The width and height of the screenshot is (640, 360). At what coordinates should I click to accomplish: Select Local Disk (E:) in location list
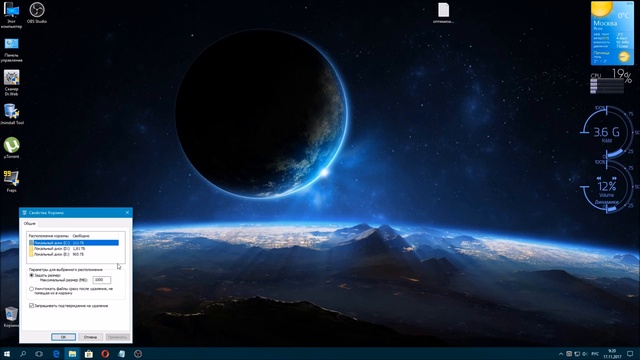[74, 254]
